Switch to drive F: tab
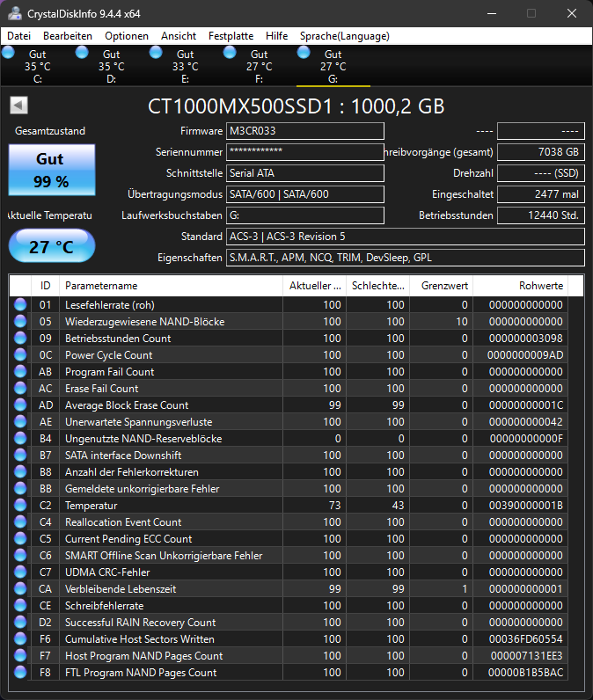 [x=259, y=66]
